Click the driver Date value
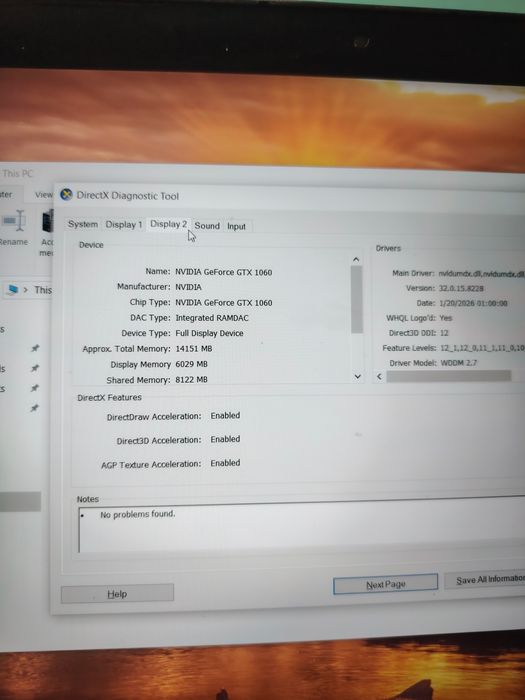Viewport: 525px width, 700px height. pos(473,303)
